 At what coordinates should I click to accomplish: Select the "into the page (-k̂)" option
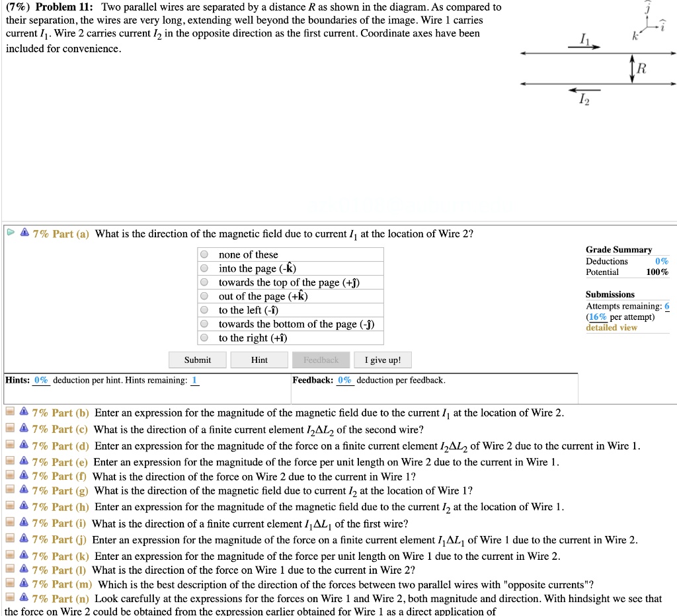[x=204, y=268]
